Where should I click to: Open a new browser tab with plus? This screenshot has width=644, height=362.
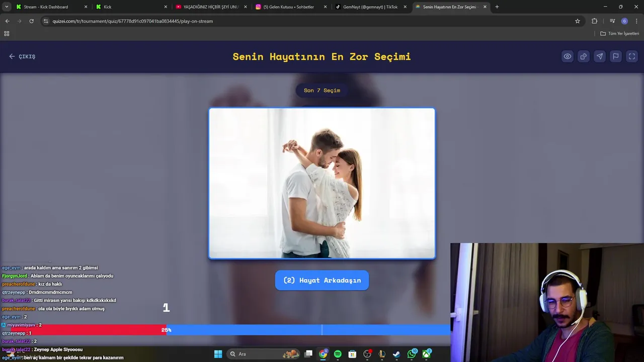pos(497,7)
